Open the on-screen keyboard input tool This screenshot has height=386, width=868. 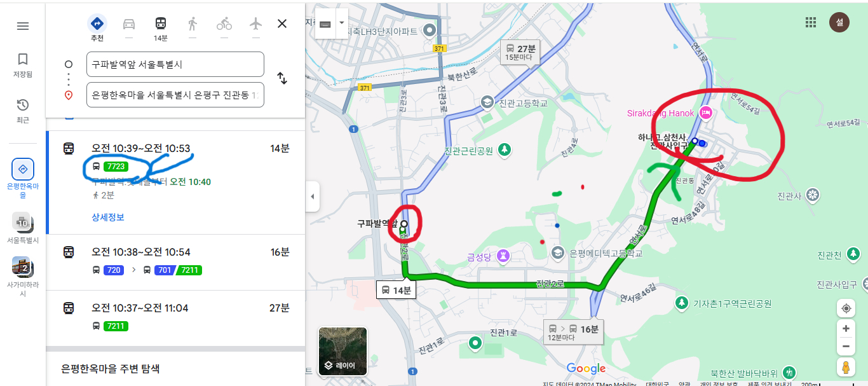pyautogui.click(x=325, y=24)
